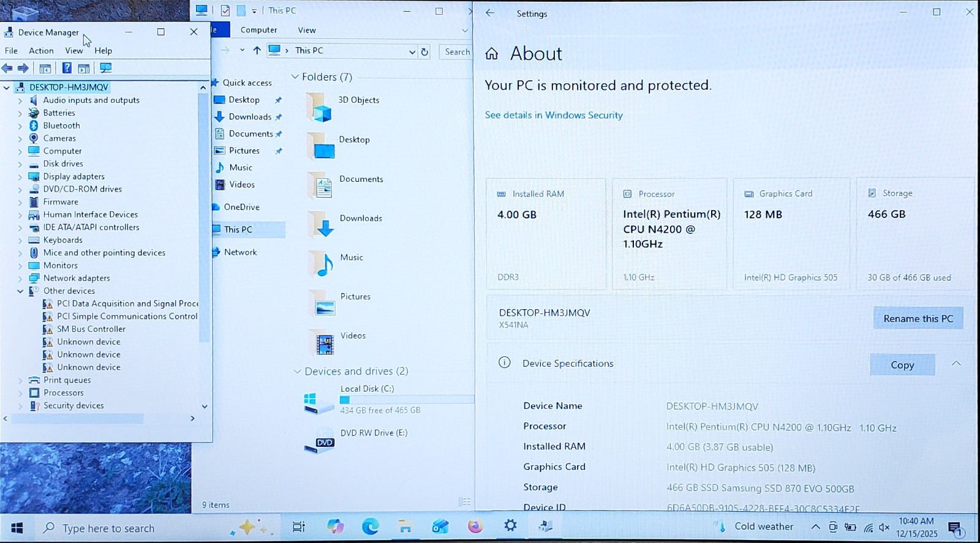Collapse the DESKTOP-HM3JMQV root node
The height and width of the screenshot is (543, 980).
coord(7,88)
